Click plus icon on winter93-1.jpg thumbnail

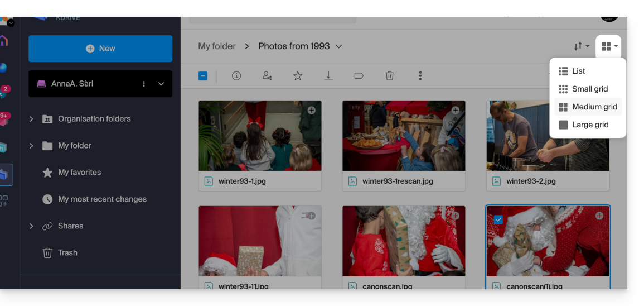pyautogui.click(x=312, y=111)
